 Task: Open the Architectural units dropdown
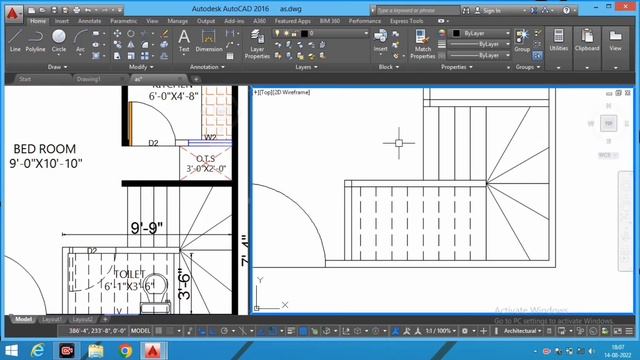click(x=523, y=331)
